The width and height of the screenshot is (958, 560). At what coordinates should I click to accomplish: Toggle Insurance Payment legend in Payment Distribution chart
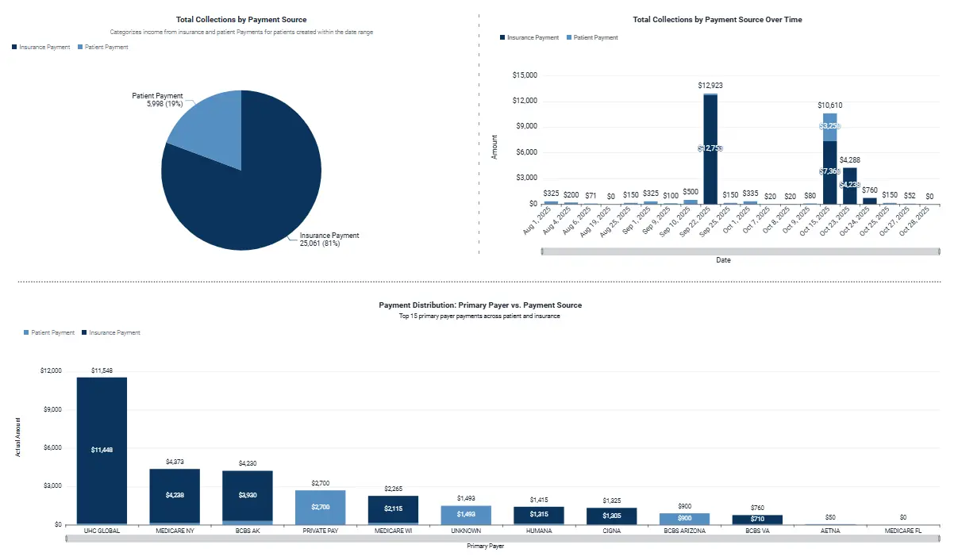[x=114, y=333]
